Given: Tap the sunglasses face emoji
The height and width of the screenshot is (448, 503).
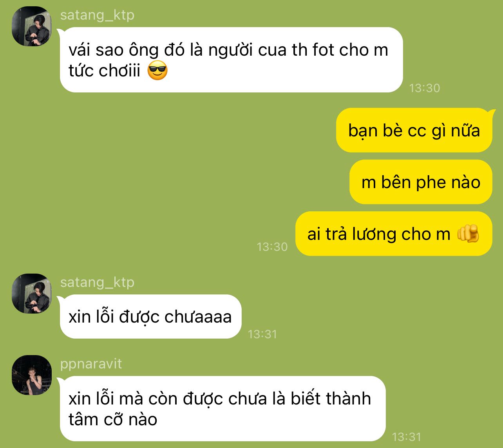Looking at the screenshot, I should pos(157,71).
